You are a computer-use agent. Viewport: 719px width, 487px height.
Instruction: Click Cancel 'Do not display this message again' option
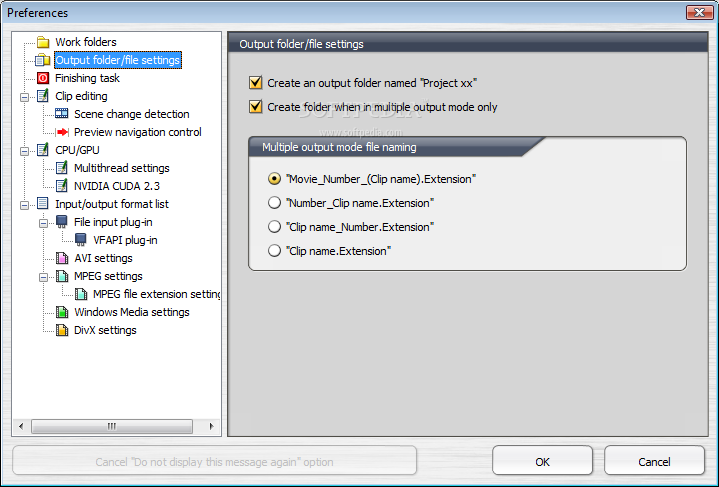click(x=215, y=461)
